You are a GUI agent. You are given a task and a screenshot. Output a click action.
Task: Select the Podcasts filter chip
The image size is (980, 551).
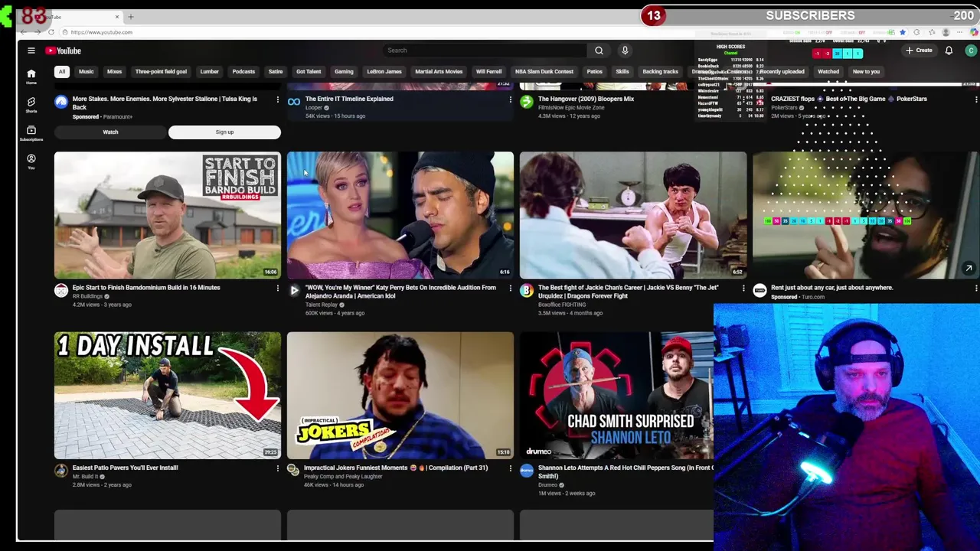243,72
